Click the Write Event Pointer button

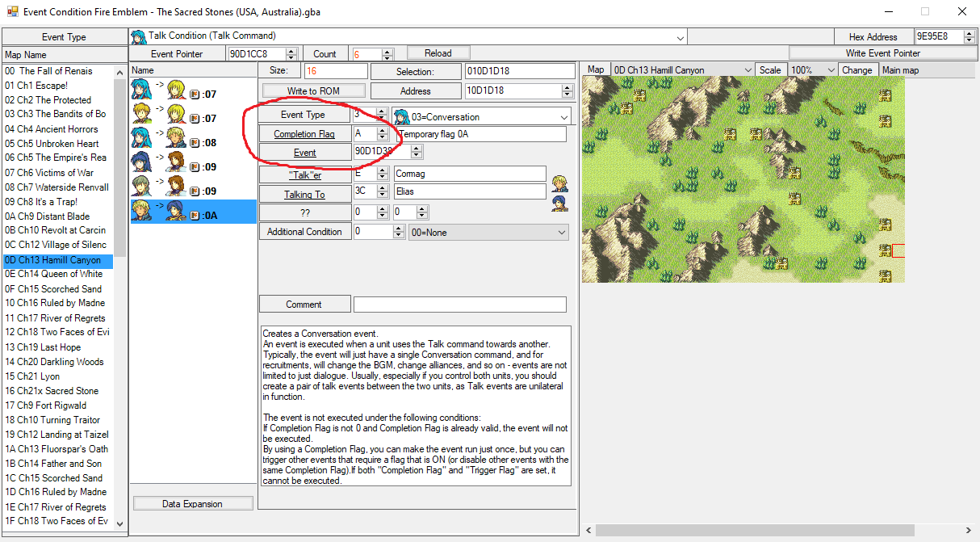882,53
